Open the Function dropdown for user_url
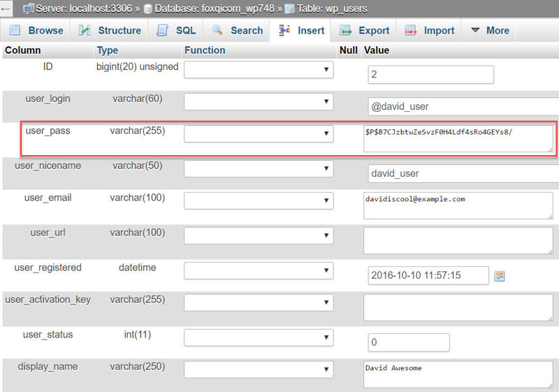The image size is (559, 392). [x=259, y=235]
